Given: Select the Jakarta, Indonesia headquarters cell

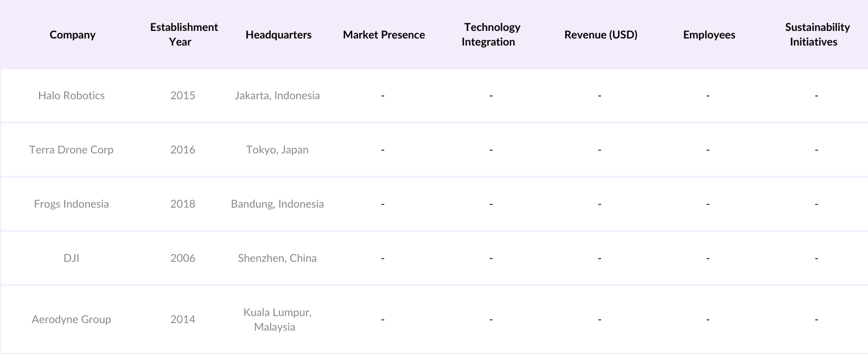Looking at the screenshot, I should [x=277, y=95].
